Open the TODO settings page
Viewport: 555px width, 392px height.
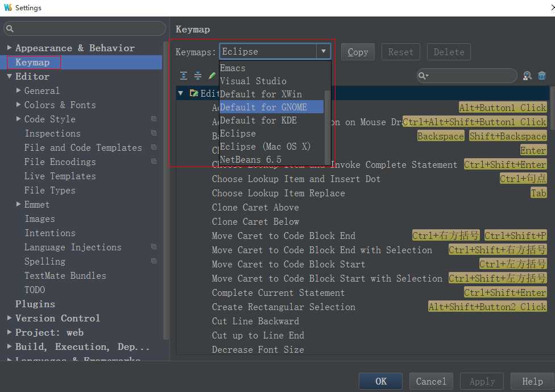click(35, 290)
